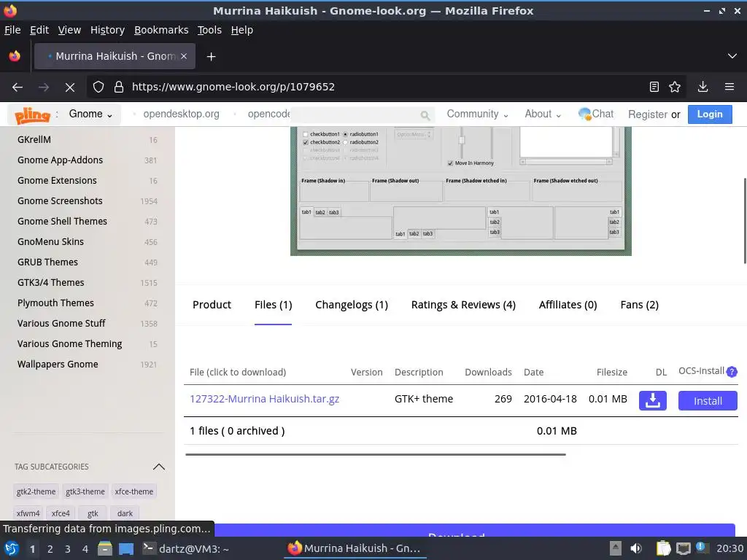Toggle reader view icon in address bar
Viewport: 747px width, 560px height.
[654, 87]
